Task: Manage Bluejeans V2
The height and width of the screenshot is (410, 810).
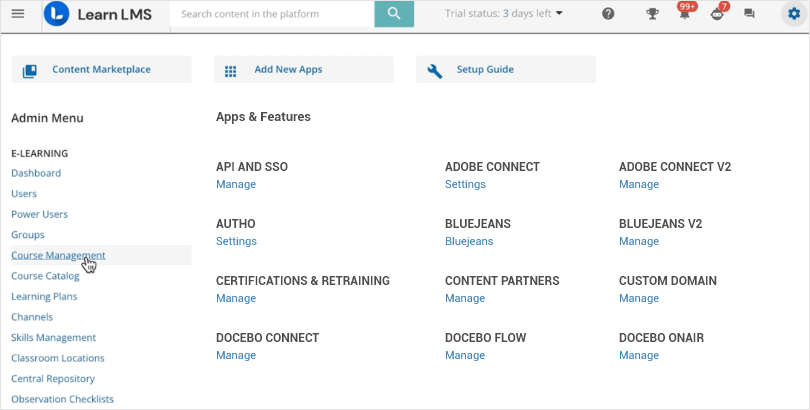Action: (x=639, y=241)
